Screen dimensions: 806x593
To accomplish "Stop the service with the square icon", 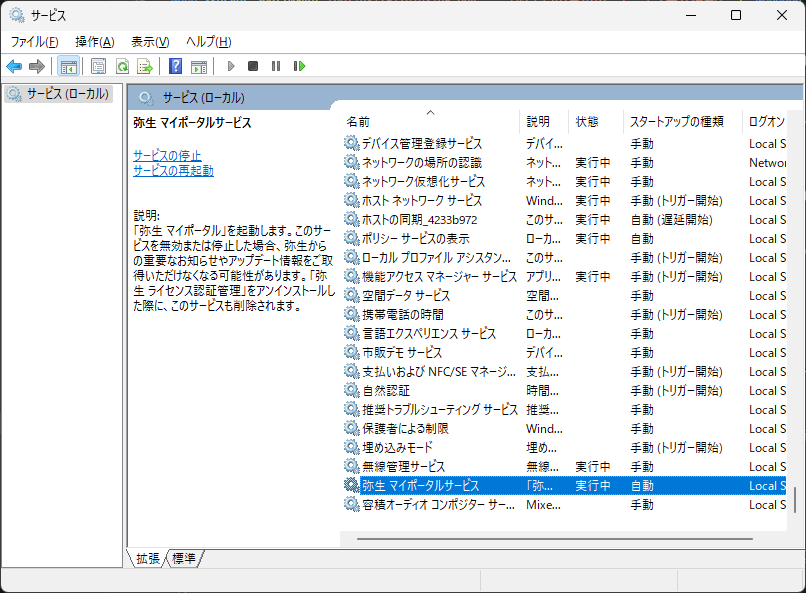I will point(253,66).
